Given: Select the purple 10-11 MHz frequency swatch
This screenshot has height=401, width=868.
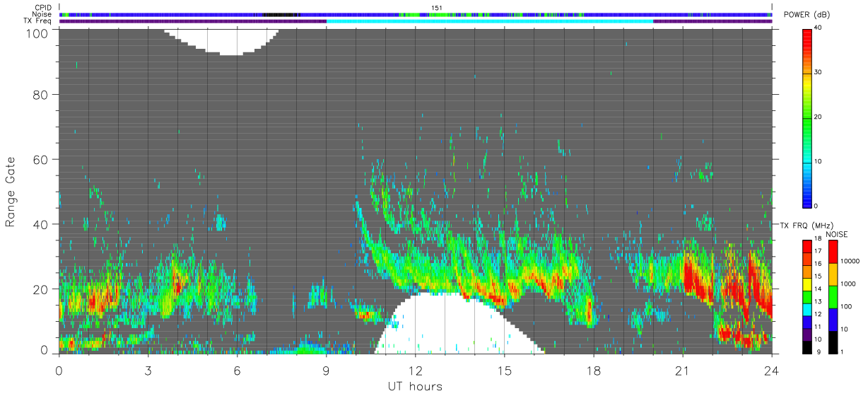Looking at the screenshot, I should coord(807,334).
